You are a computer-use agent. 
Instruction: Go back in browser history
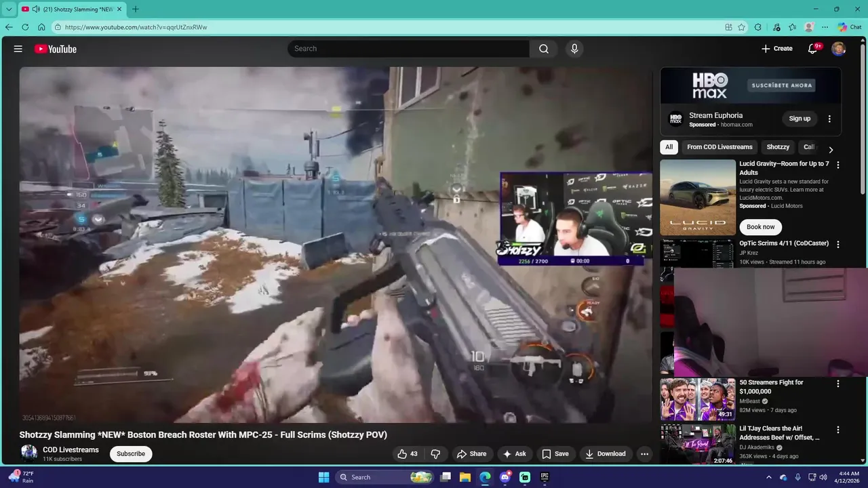point(9,27)
